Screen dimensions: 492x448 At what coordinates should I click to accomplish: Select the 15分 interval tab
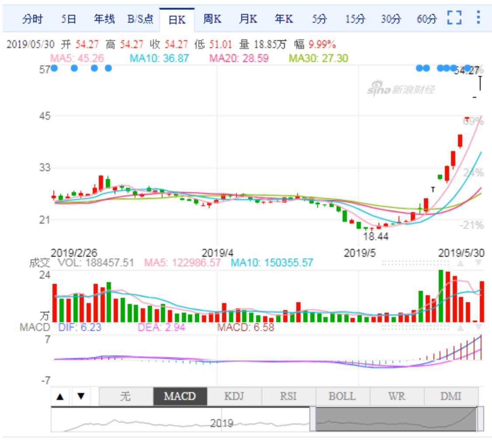tap(354, 19)
